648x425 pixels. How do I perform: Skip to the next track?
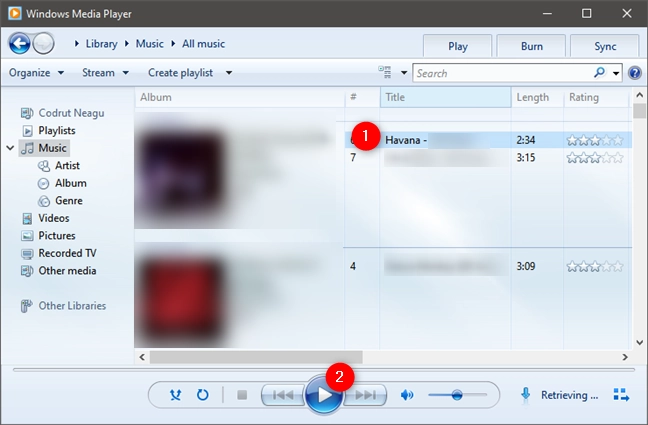tap(366, 395)
